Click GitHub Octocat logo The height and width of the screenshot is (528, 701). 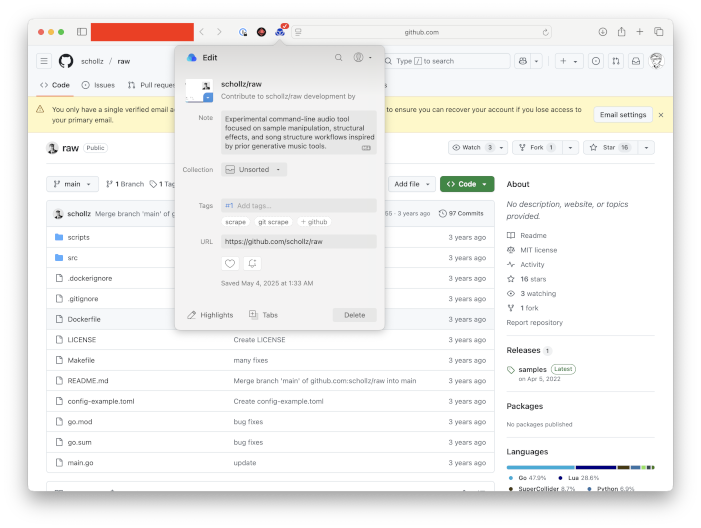[x=66, y=61]
